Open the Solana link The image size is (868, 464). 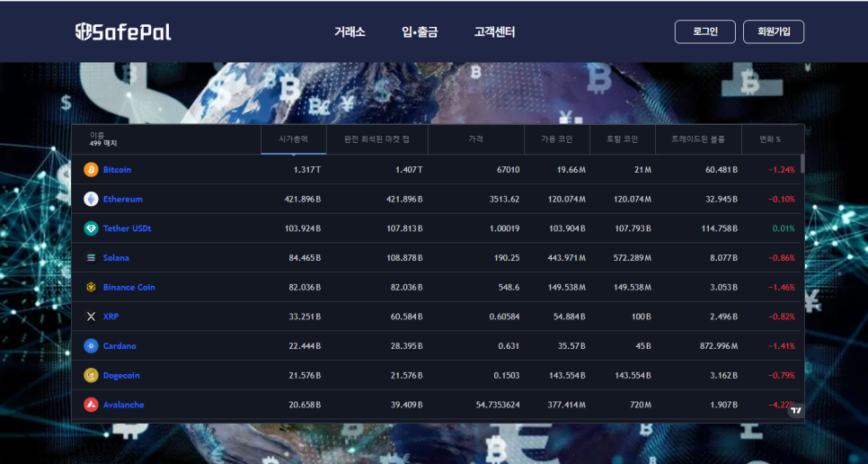click(116, 257)
